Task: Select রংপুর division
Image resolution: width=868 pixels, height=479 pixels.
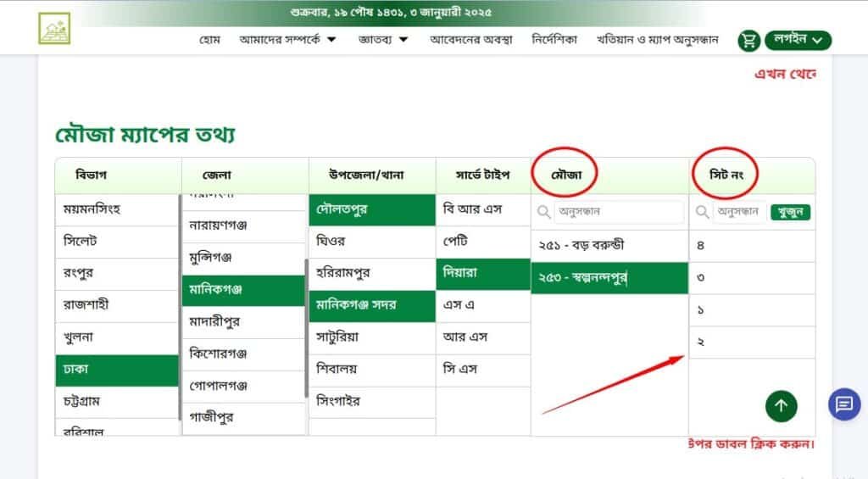Action: [x=117, y=274]
